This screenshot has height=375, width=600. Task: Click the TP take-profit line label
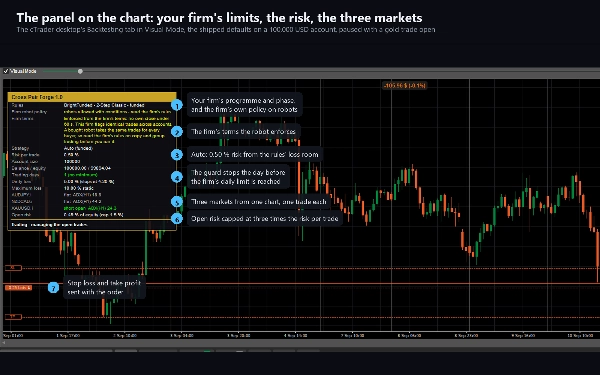(13, 317)
